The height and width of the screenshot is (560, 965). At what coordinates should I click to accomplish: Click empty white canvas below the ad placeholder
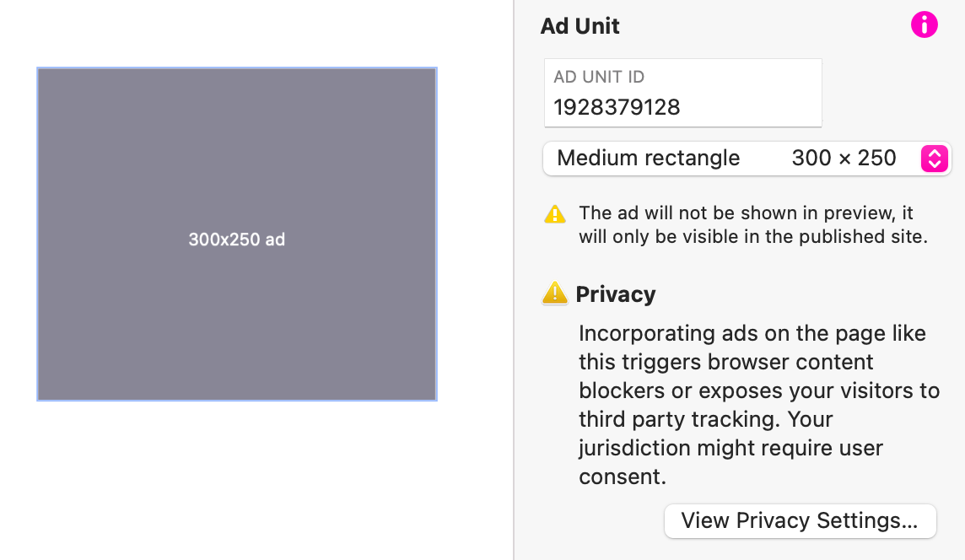[x=237, y=481]
